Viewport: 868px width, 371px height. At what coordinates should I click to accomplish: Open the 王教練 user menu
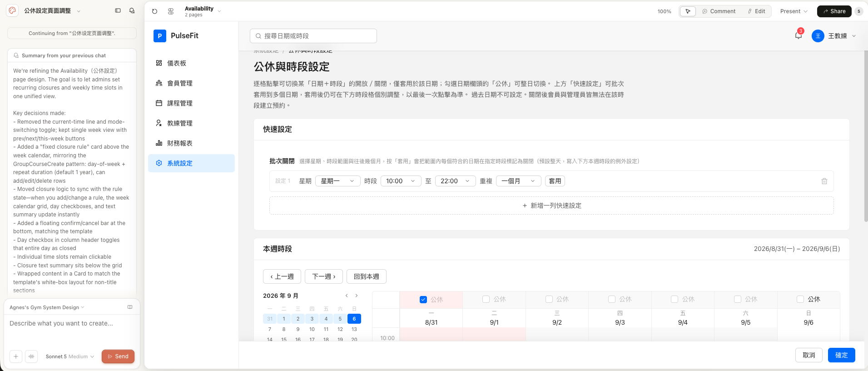pos(834,36)
